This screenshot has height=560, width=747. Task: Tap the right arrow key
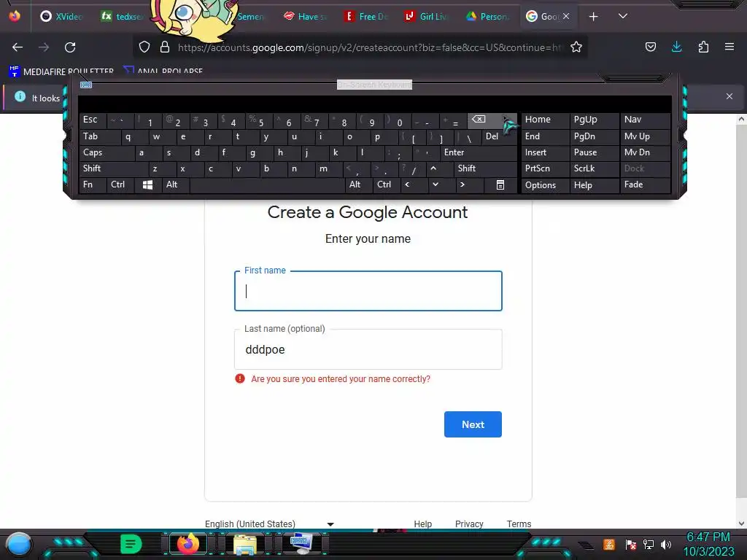click(462, 184)
